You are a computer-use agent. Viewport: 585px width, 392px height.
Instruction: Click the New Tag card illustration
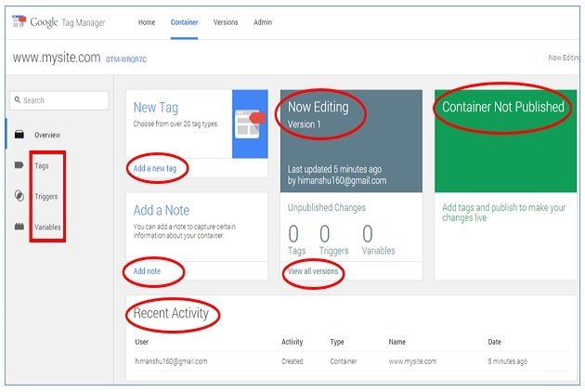pyautogui.click(x=250, y=124)
